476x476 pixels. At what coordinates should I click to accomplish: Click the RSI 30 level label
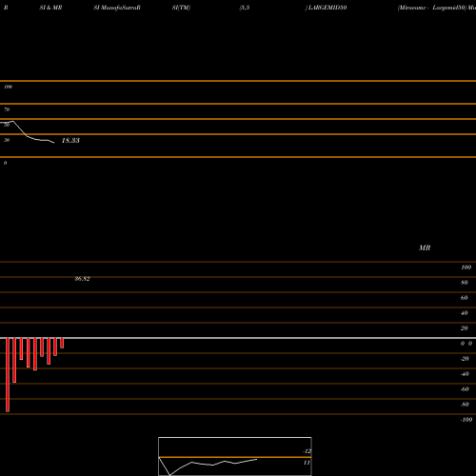point(7,140)
